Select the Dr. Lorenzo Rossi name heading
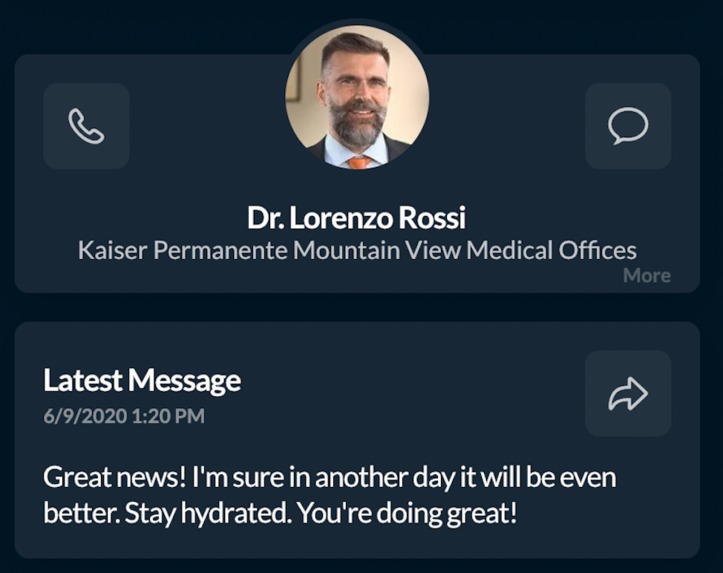Image resolution: width=723 pixels, height=573 pixels. pos(356,218)
